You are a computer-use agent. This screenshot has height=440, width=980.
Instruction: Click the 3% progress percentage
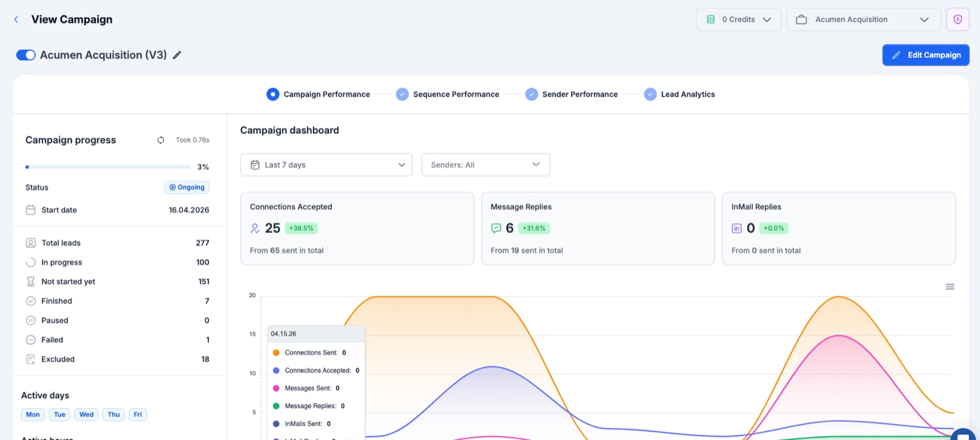pyautogui.click(x=203, y=167)
